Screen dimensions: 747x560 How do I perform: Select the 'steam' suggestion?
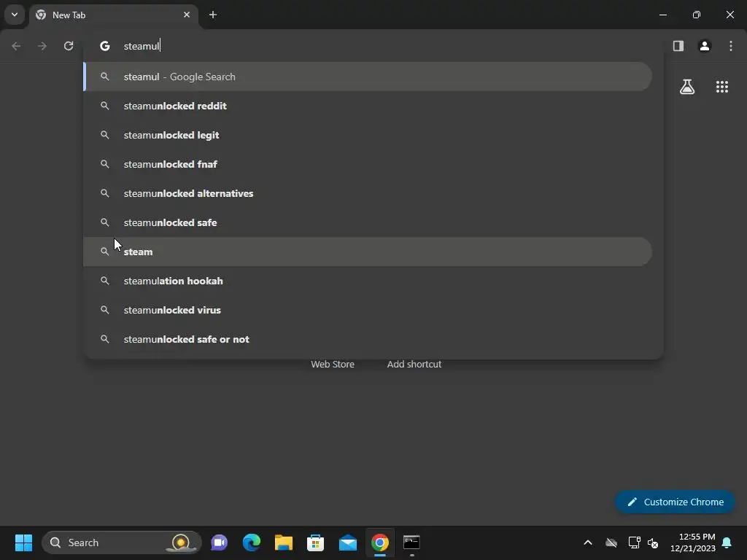point(368,252)
